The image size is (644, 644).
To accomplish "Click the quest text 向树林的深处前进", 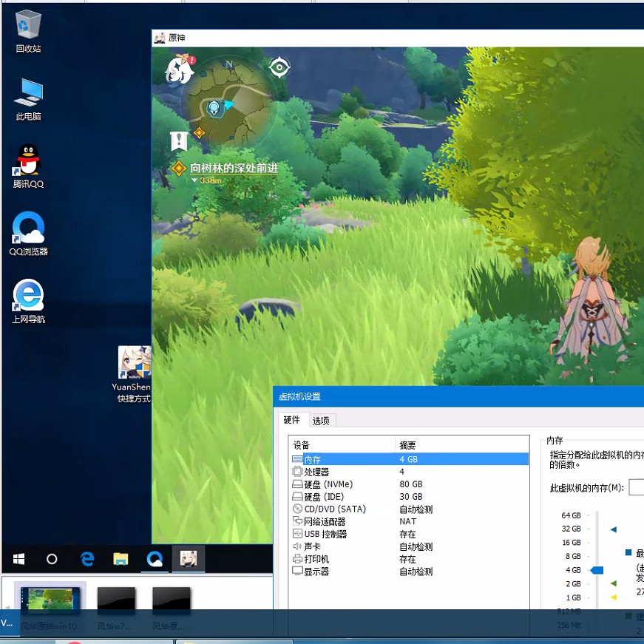I will pos(234,168).
